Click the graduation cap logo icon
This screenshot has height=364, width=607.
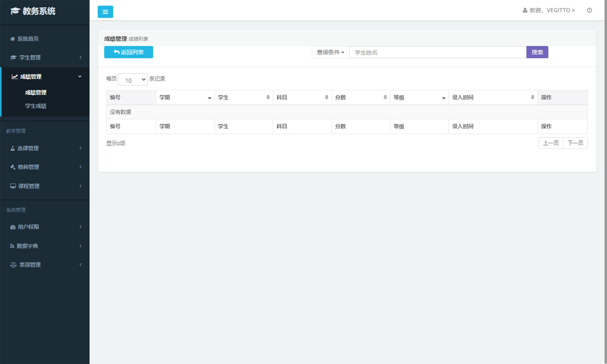[x=15, y=11]
